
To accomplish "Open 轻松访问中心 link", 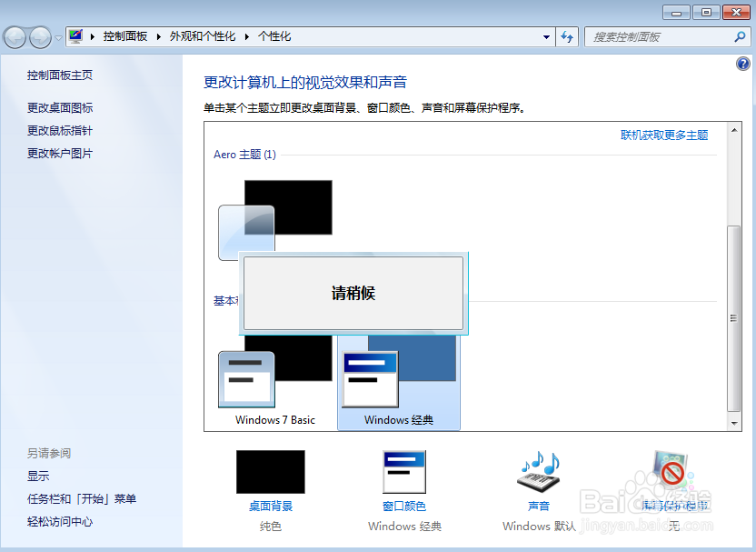I will click(x=60, y=521).
